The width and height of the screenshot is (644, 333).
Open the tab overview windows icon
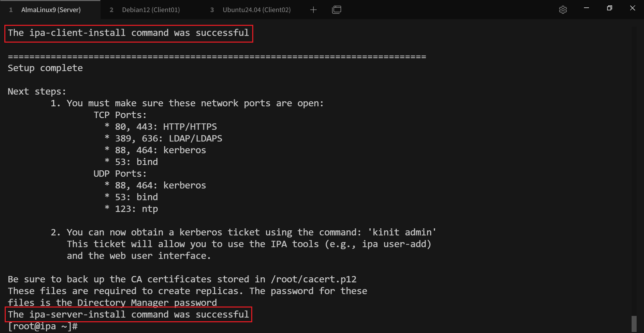336,10
